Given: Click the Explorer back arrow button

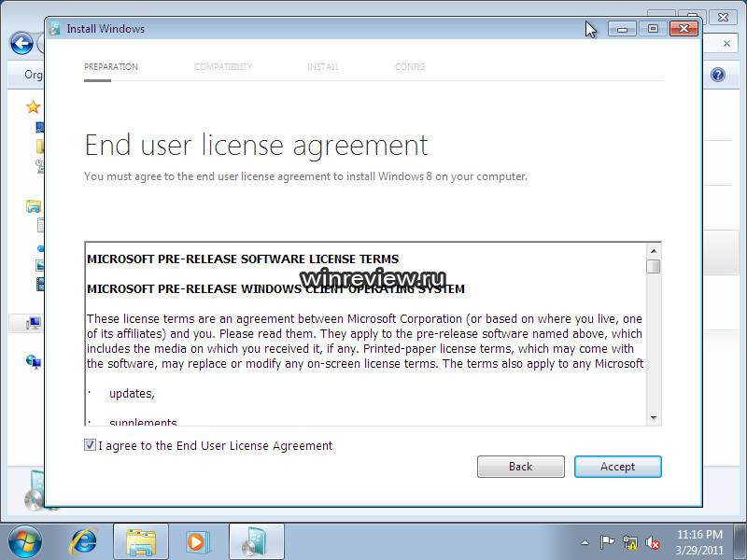Looking at the screenshot, I should click(21, 43).
